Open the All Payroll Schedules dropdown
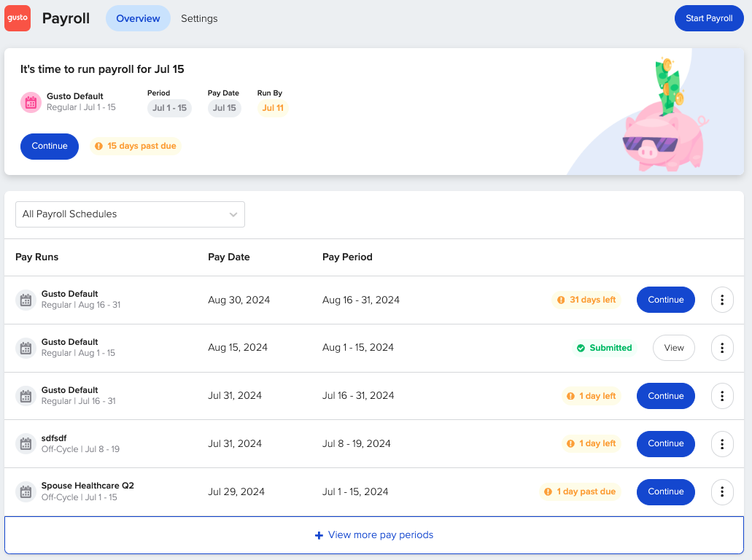 130,214
